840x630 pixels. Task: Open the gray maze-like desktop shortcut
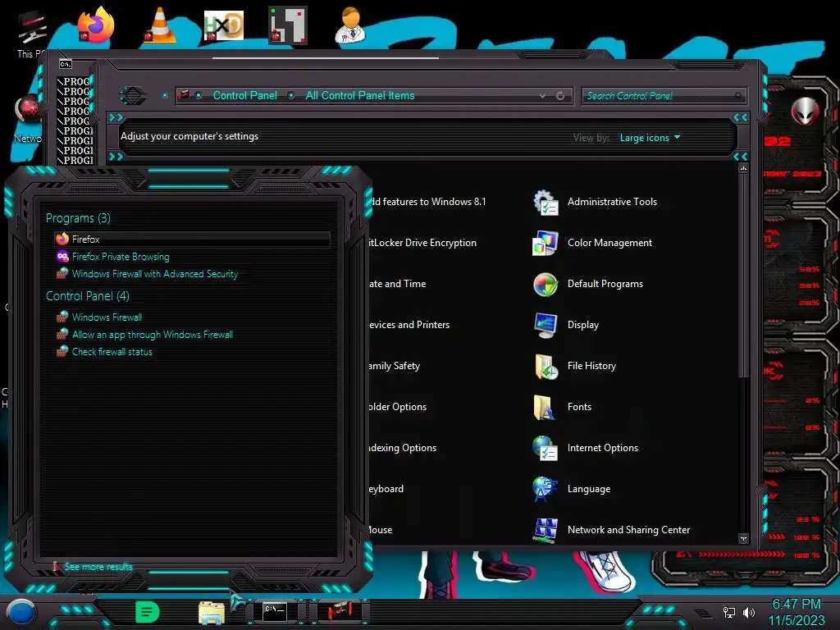288,25
